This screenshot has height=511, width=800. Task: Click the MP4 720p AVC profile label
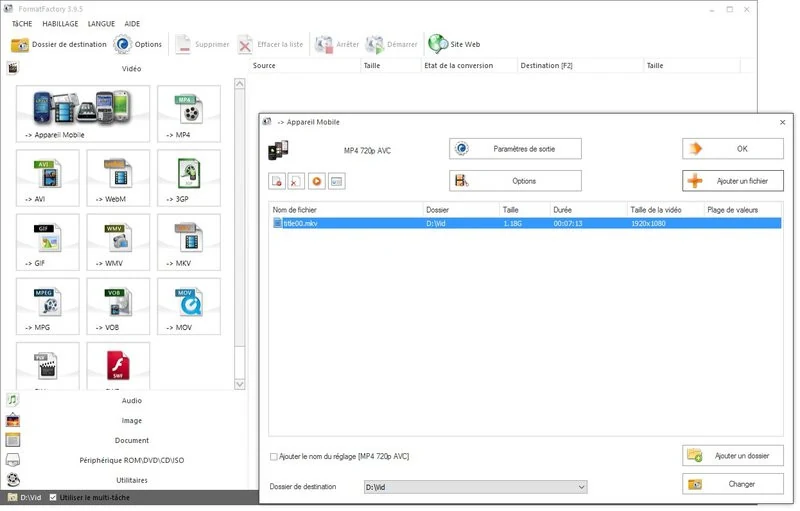tap(367, 151)
